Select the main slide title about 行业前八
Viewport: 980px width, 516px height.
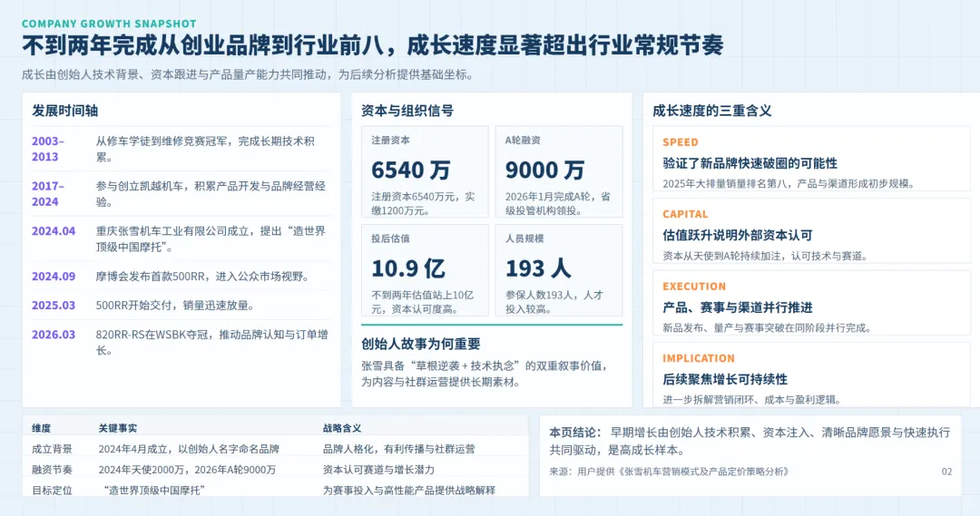[x=373, y=45]
